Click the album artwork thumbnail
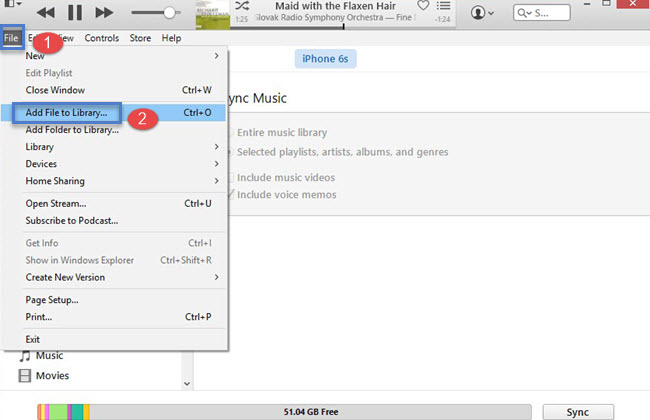 pyautogui.click(x=213, y=15)
